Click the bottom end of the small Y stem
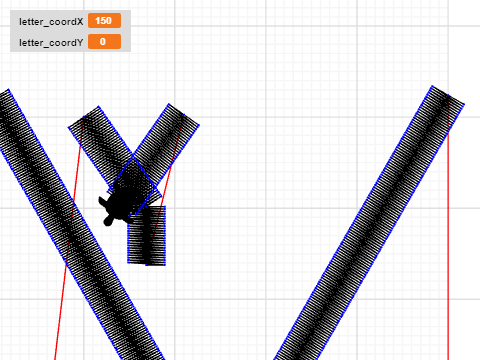This screenshot has width=480, height=360. (147, 262)
